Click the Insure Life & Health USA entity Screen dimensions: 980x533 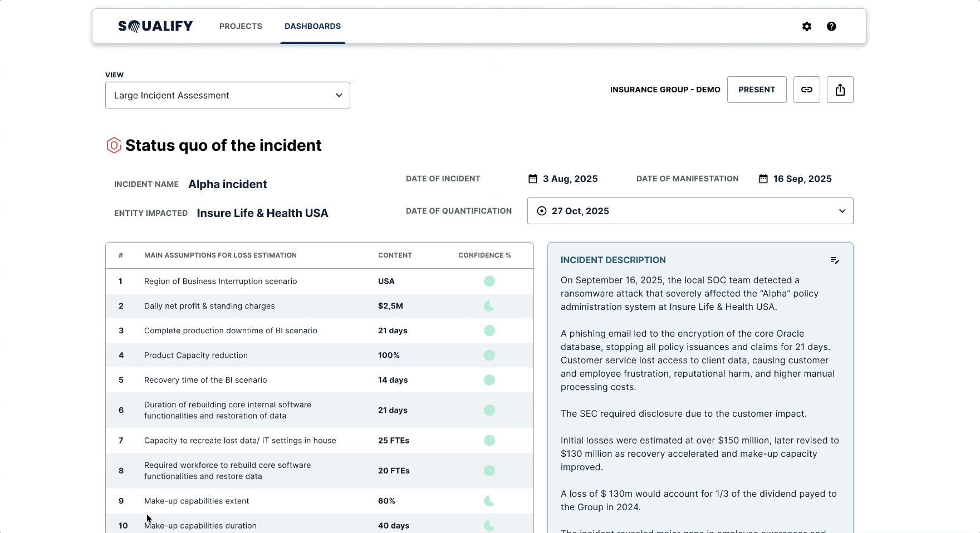coord(263,213)
